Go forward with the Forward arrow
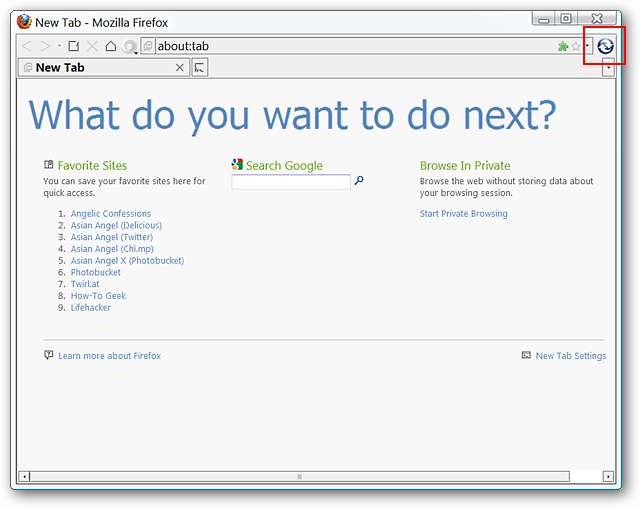 pos(45,46)
